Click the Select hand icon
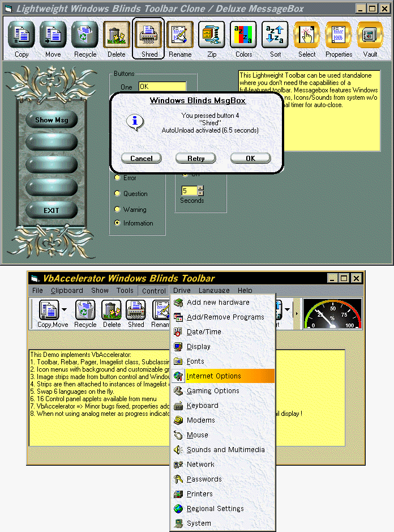 coord(306,36)
